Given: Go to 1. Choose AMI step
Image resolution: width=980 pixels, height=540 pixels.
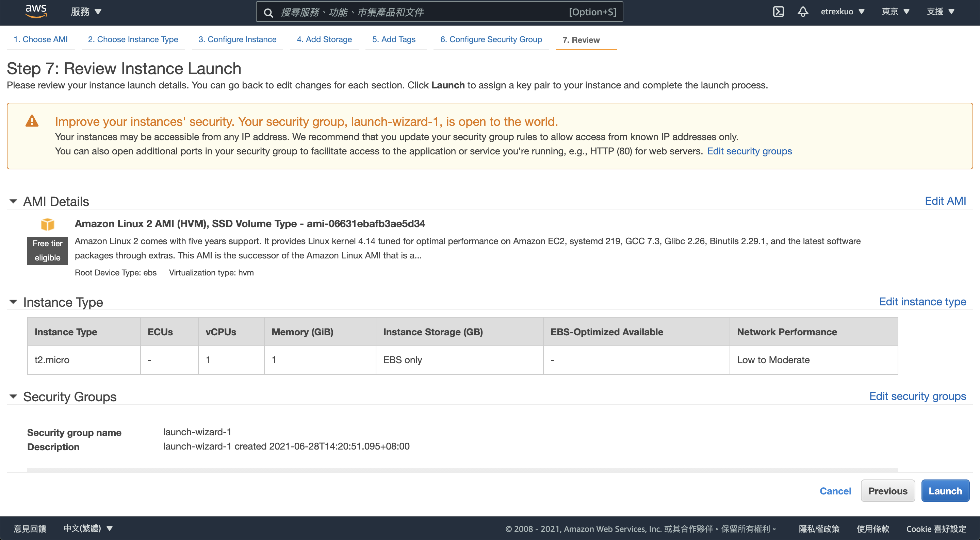Looking at the screenshot, I should click(41, 39).
